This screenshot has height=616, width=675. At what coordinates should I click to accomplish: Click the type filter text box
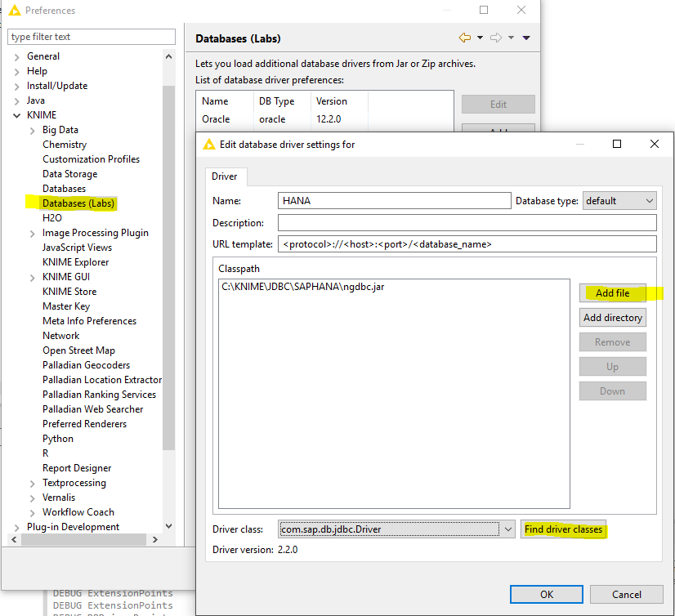coord(92,37)
